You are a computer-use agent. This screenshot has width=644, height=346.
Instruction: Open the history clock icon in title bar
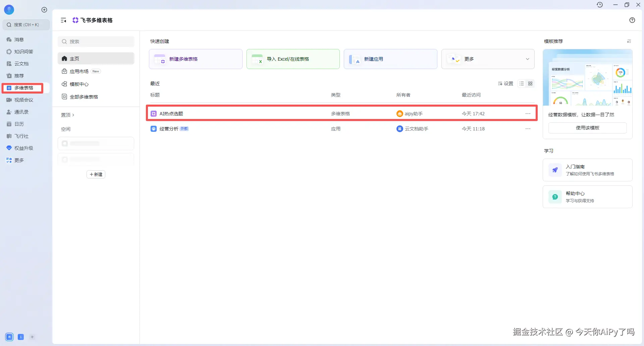pos(600,5)
